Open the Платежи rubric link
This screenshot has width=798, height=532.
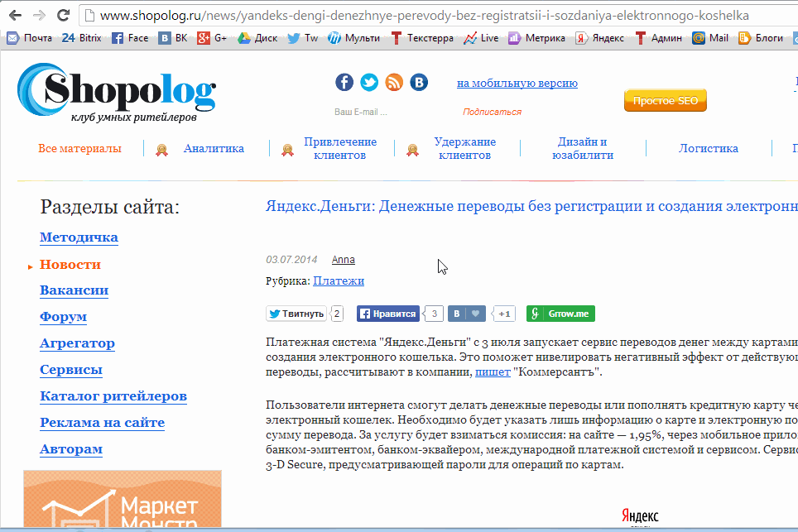coord(339,280)
